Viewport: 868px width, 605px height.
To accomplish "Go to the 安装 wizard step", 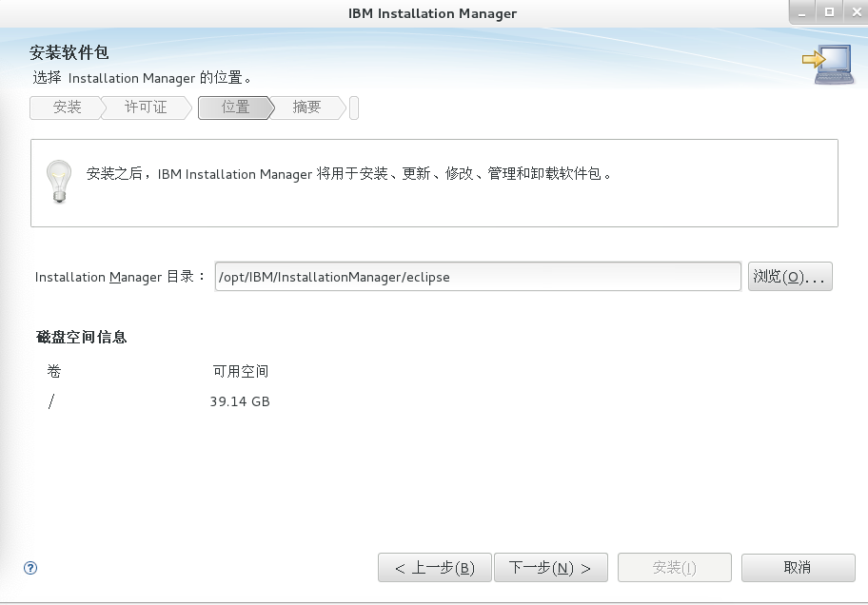I will pyautogui.click(x=67, y=107).
